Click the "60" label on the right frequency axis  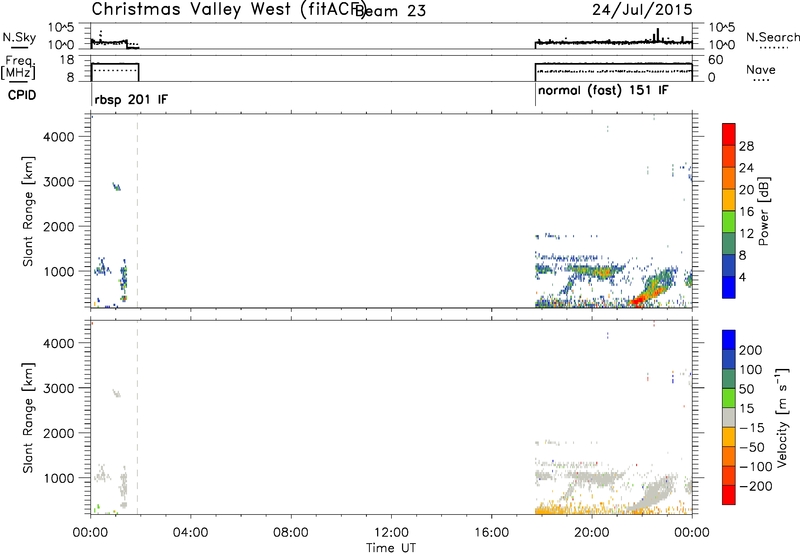click(716, 60)
